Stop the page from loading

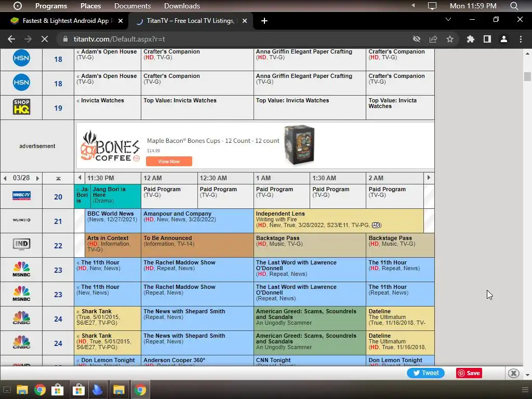45,39
